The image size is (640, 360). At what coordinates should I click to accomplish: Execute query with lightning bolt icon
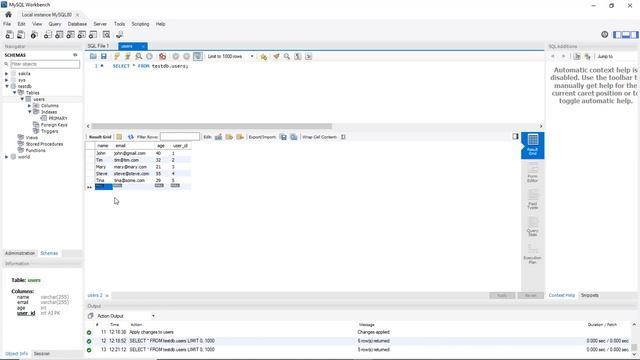coord(117,56)
